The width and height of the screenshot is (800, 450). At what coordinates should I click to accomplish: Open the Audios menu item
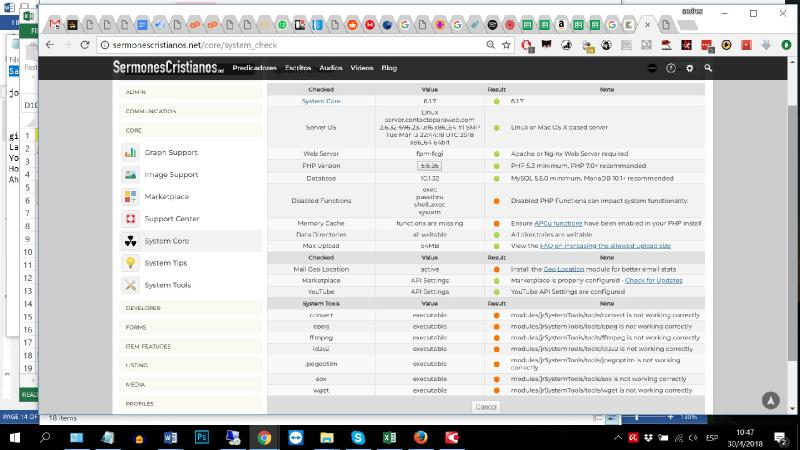click(330, 68)
